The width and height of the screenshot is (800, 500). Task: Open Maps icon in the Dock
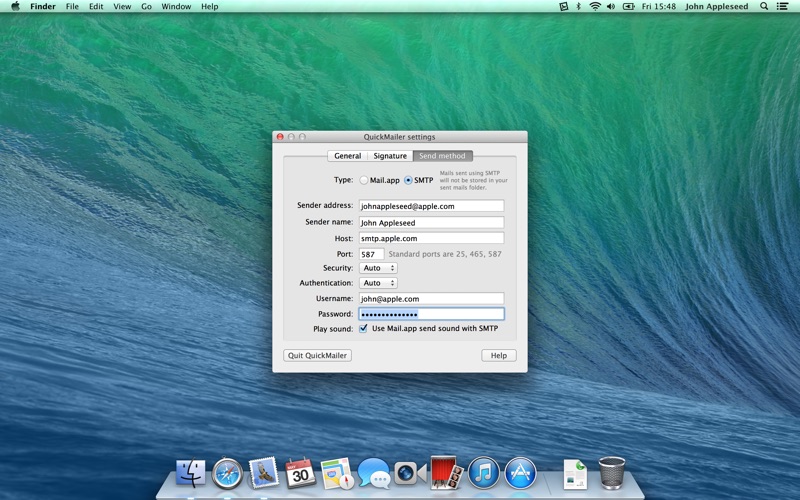[337, 473]
